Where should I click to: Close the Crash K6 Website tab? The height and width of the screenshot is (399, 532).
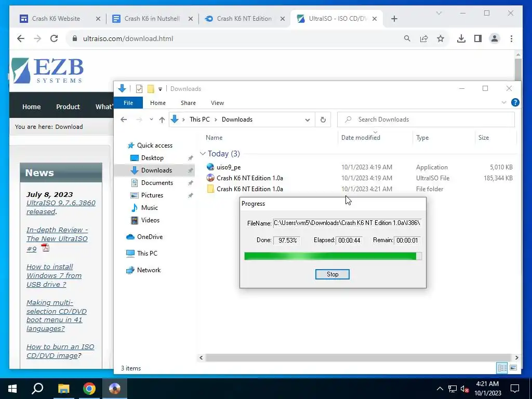pos(98,19)
